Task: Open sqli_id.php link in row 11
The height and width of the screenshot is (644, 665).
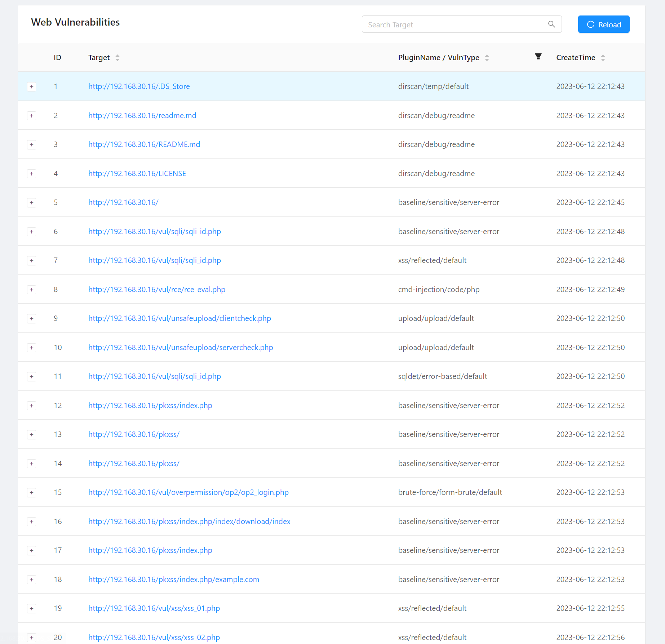Action: click(155, 376)
